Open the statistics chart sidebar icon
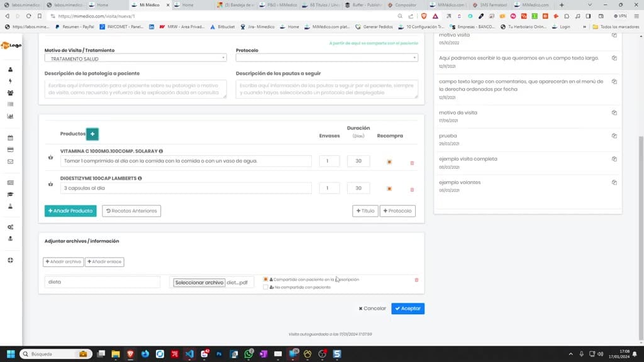The image size is (644, 362). coord(10,116)
